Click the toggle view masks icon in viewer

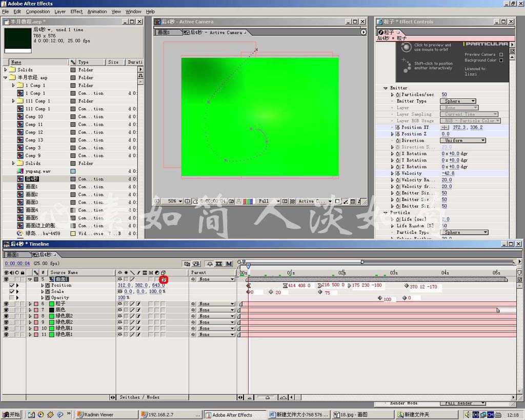(195, 202)
